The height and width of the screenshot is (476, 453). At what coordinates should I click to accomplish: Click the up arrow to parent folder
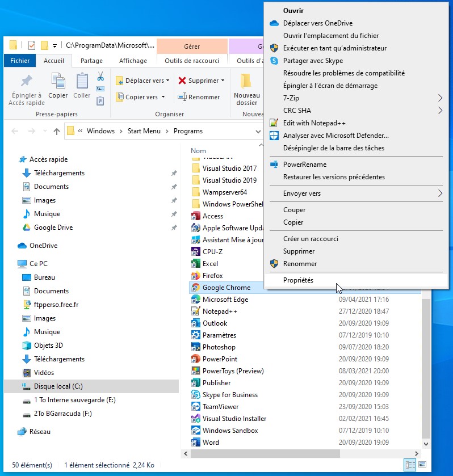point(57,131)
